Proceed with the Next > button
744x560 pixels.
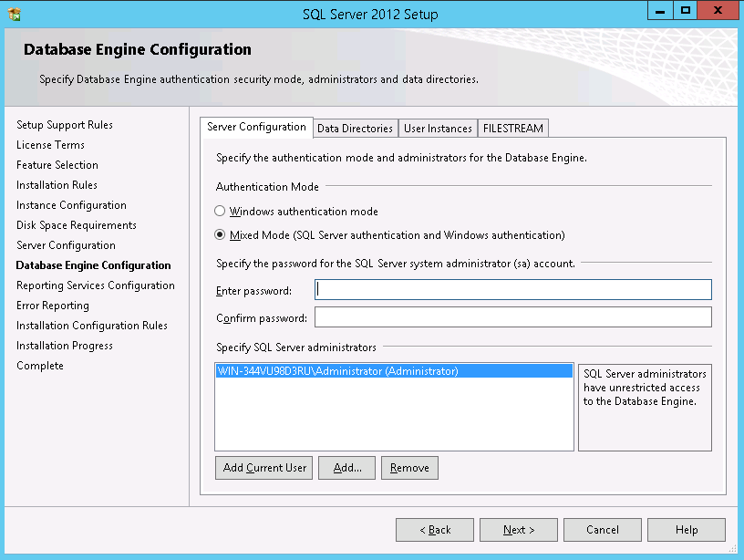pyautogui.click(x=519, y=530)
